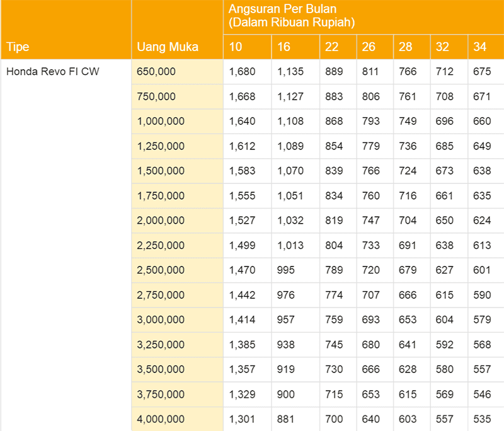Click the Uang Muka column header
Image resolution: width=504 pixels, height=431 pixels.
(168, 47)
